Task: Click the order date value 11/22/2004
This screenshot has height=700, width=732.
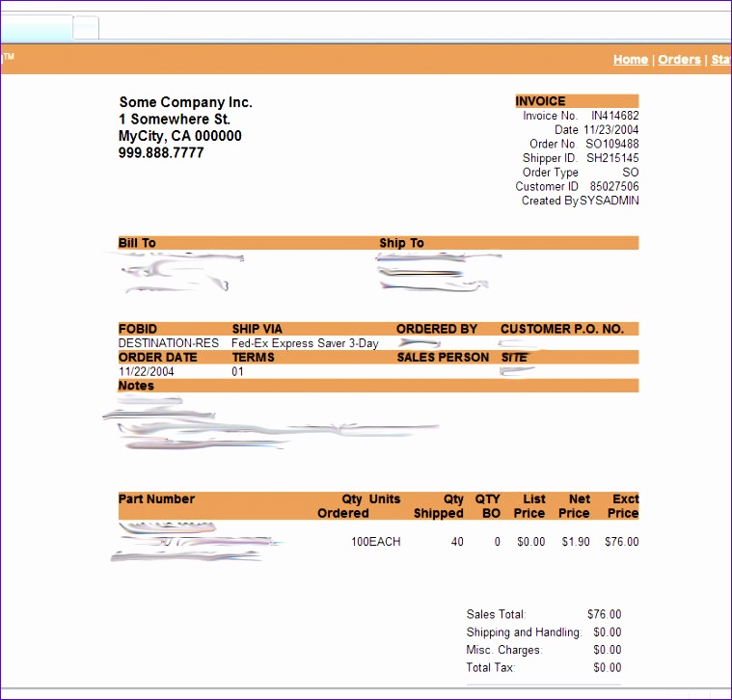Action: tap(144, 371)
